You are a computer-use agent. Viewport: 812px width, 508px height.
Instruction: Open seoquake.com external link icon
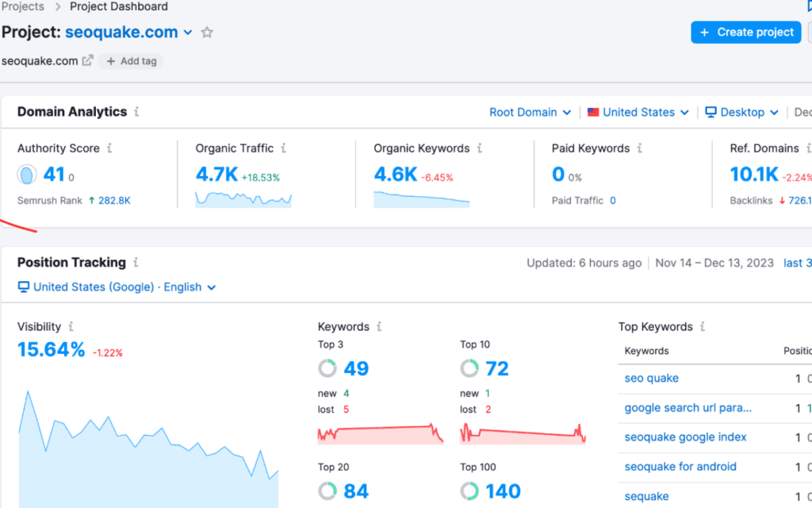click(x=87, y=60)
